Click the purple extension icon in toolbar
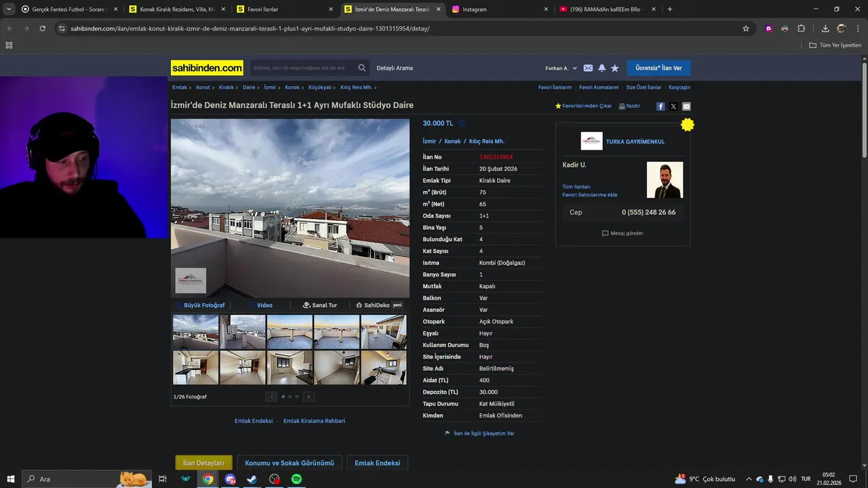Screen dimensions: 868x488 click(768, 28)
